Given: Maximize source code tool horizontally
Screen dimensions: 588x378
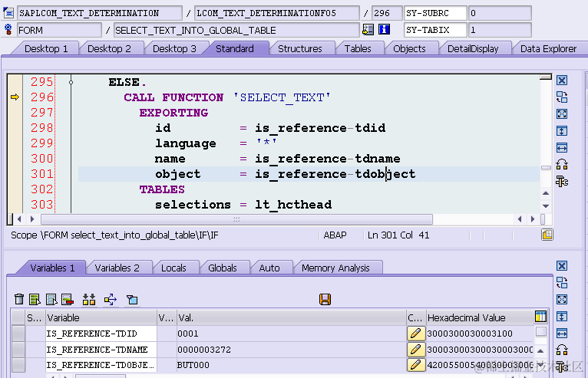Looking at the screenshot, I should [561, 148].
